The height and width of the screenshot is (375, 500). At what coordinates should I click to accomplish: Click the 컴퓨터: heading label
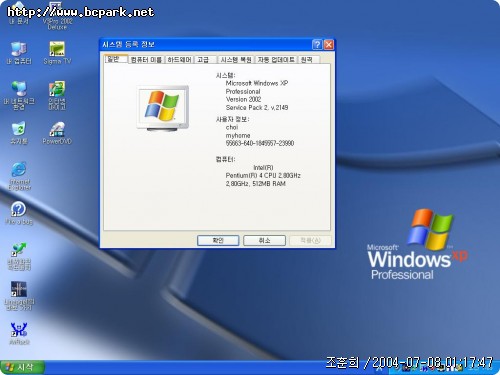pyautogui.click(x=226, y=159)
